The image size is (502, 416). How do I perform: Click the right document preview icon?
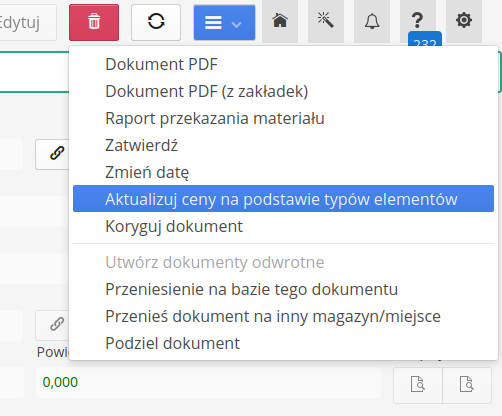467,385
